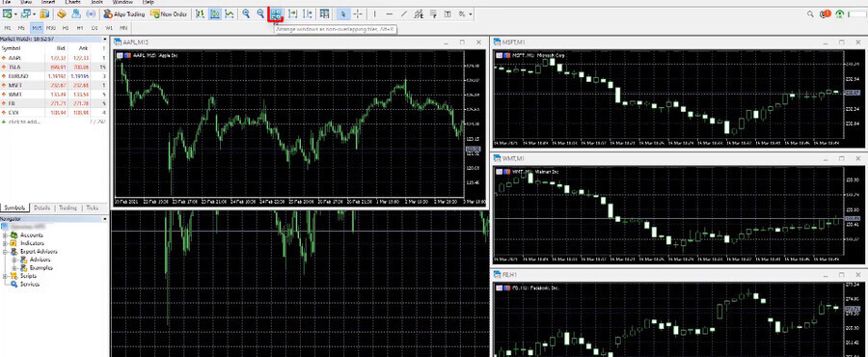Image resolution: width=868 pixels, height=357 pixels.
Task: Expand the Accounts node in Navigator
Action: (x=5, y=235)
